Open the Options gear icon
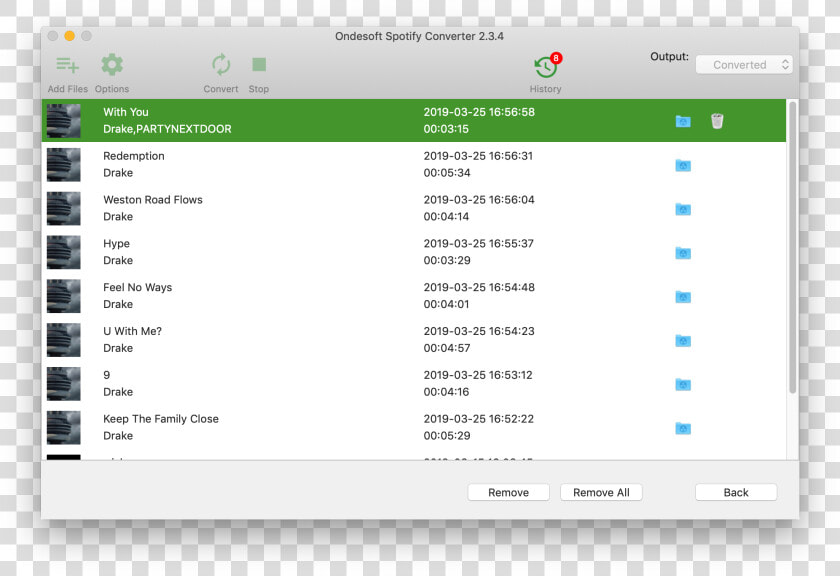840x576 pixels. coord(112,65)
